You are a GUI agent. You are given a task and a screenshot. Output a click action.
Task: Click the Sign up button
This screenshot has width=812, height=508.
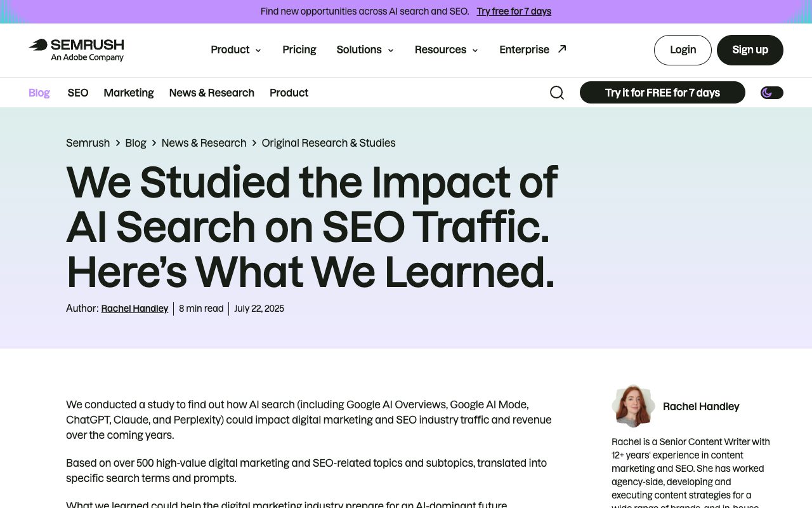(x=750, y=50)
